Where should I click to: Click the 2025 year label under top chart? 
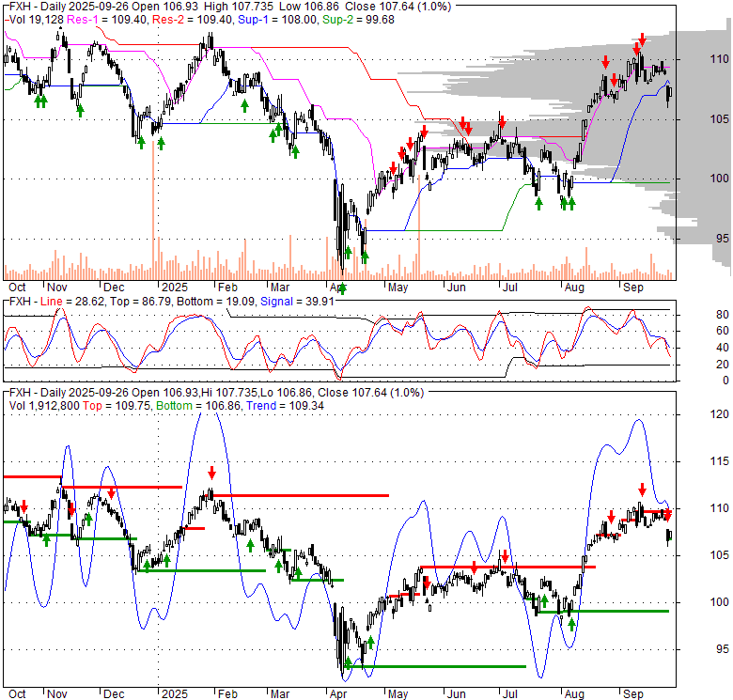[x=175, y=288]
